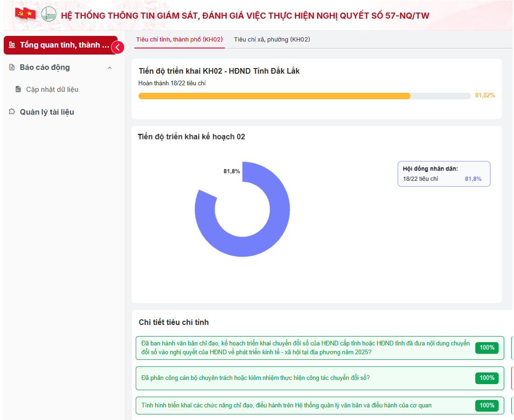Click the system title HỆ THỐNG THÔNG TIN GIÁM SÁT
This screenshot has height=420, width=514.
pos(245,16)
